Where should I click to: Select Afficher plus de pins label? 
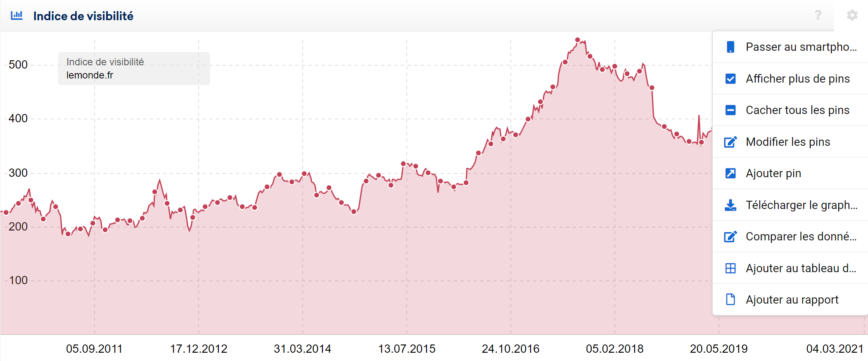(797, 78)
